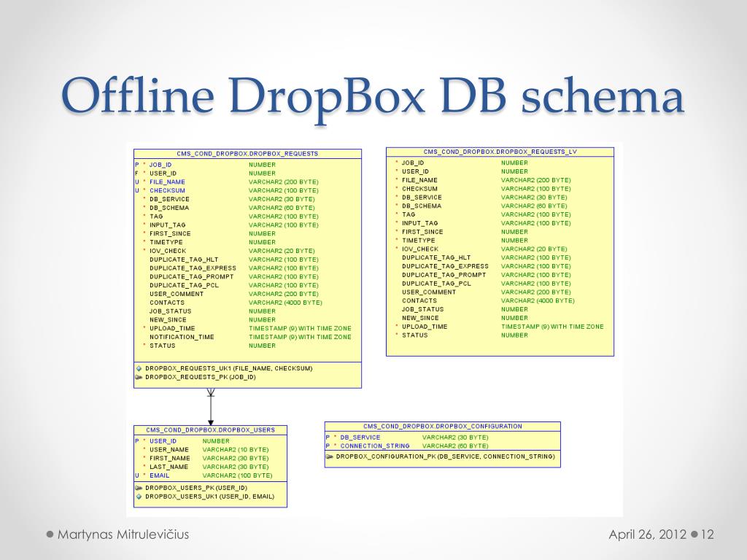Click the DROPBOX_USERS_UK1 (USER_ID, EMAIL) constraint
Viewport: 747px width, 560px height.
209,497
